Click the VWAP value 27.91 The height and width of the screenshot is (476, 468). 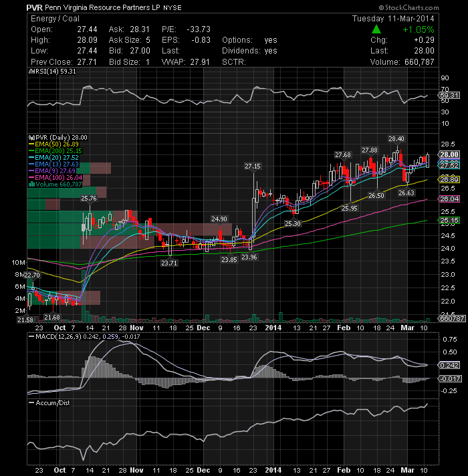(200, 62)
